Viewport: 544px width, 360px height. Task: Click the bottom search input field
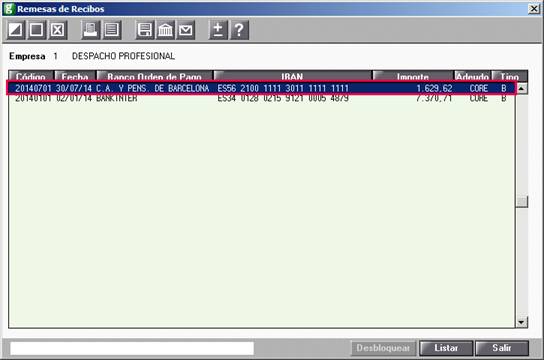[132, 348]
